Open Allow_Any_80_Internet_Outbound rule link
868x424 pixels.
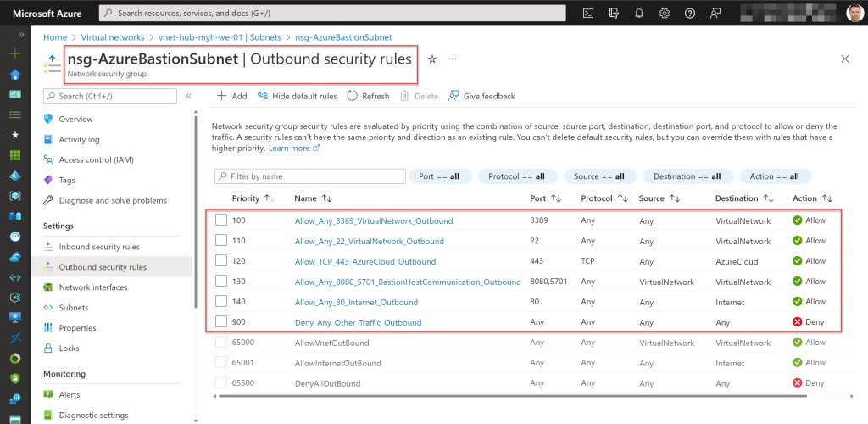356,302
